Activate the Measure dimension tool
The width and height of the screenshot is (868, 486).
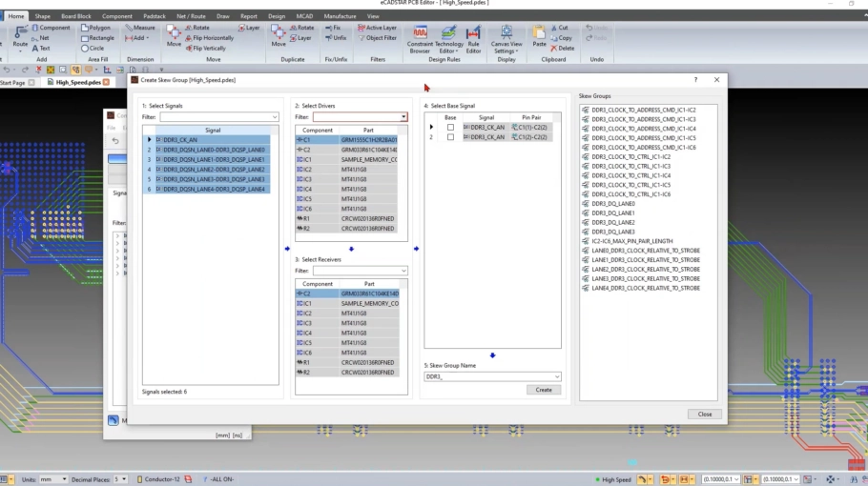[140, 28]
